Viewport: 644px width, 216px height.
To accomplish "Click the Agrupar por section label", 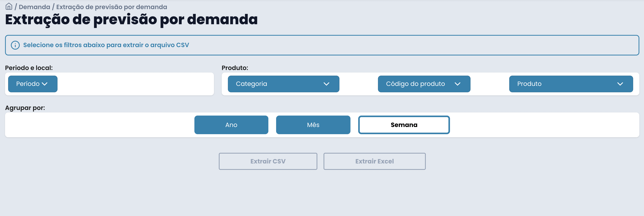I will tap(25, 108).
